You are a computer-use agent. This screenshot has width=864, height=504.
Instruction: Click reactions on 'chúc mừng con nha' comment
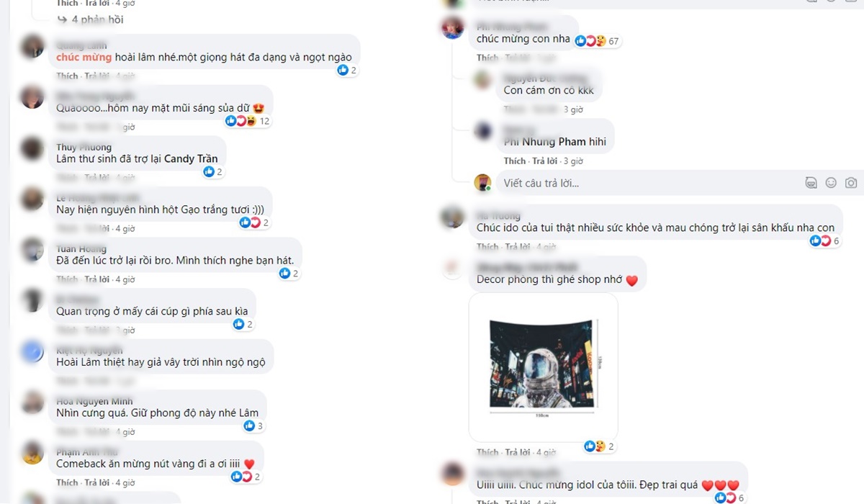597,41
